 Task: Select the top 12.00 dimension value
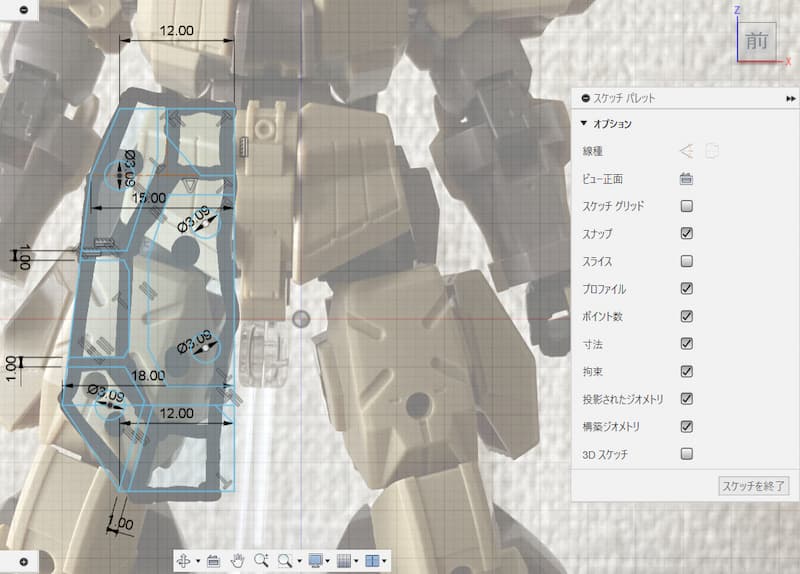coord(177,31)
